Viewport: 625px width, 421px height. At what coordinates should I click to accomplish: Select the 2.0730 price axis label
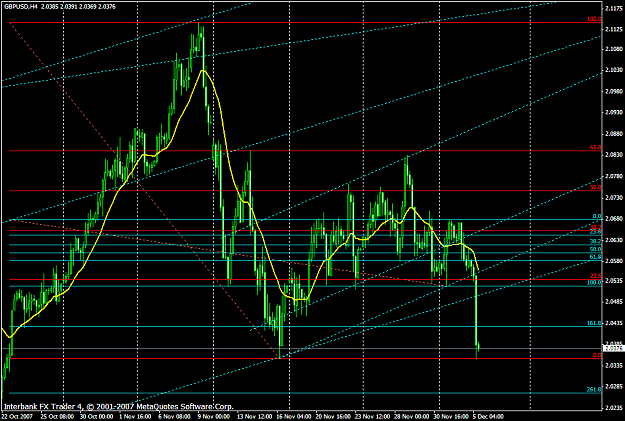[x=614, y=198]
